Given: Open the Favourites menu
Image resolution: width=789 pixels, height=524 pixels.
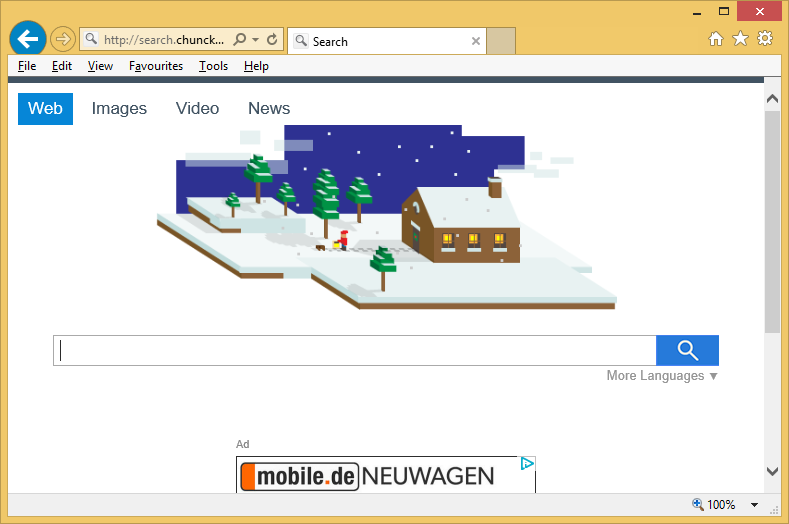Looking at the screenshot, I should [x=156, y=66].
